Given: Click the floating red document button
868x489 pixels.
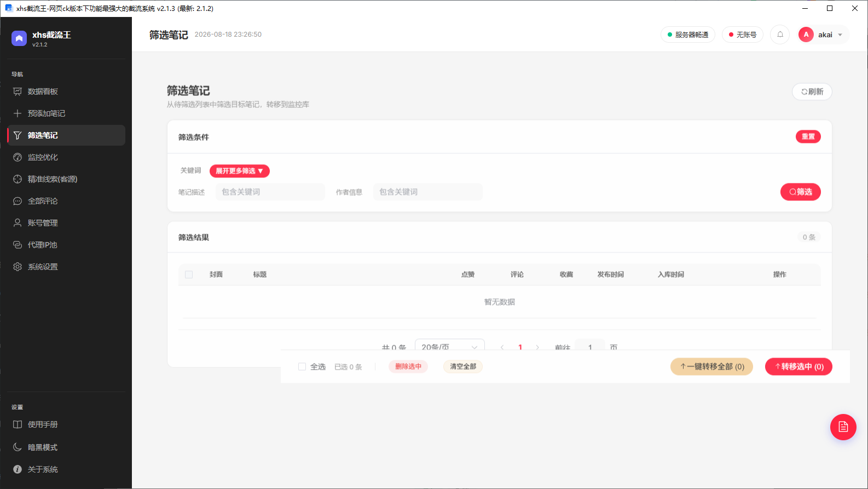Looking at the screenshot, I should tap(843, 427).
